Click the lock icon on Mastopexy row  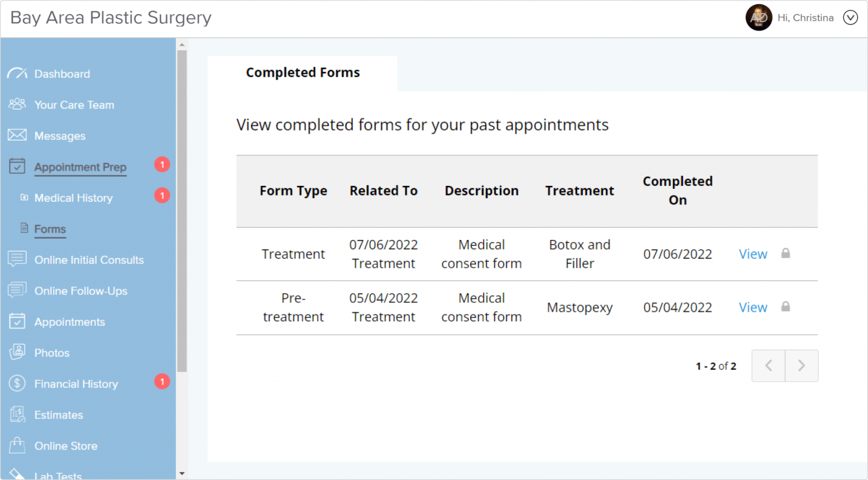click(785, 307)
